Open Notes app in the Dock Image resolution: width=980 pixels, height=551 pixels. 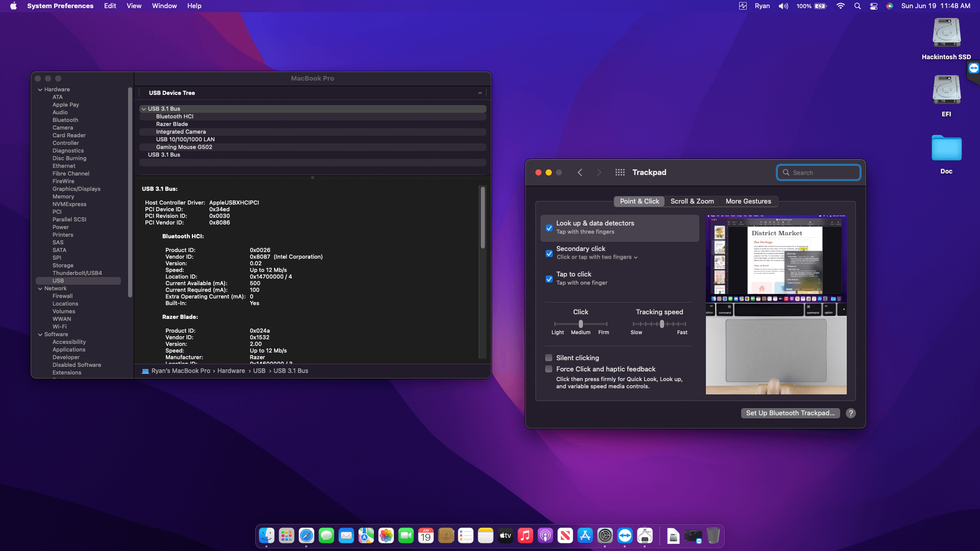pos(485,535)
